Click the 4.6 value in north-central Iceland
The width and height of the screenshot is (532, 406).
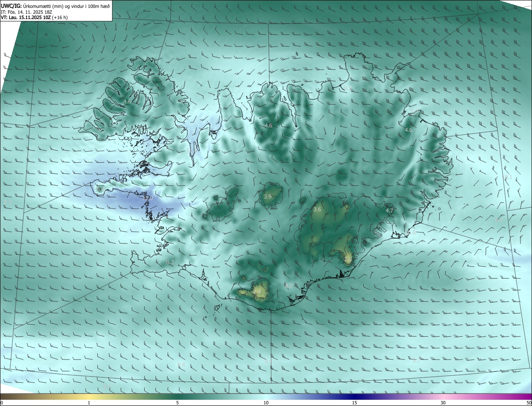(x=268, y=125)
